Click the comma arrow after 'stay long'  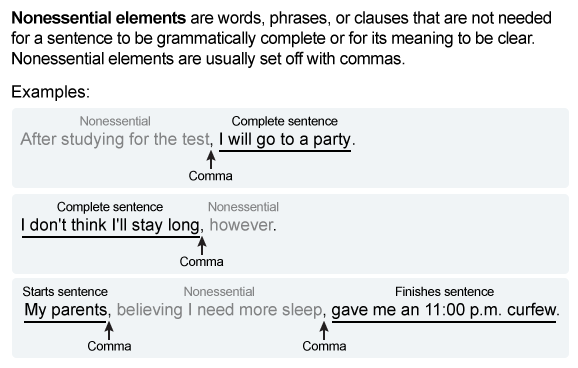[x=202, y=246]
